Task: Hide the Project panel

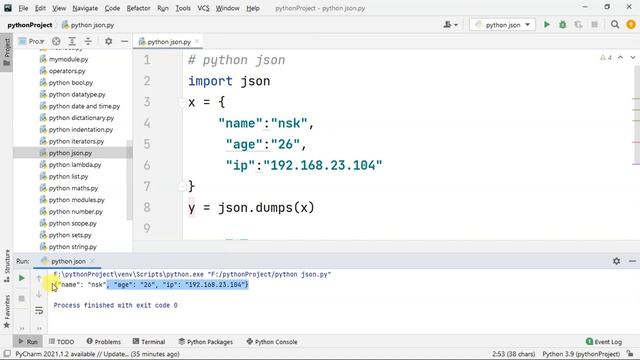Action: point(124,41)
